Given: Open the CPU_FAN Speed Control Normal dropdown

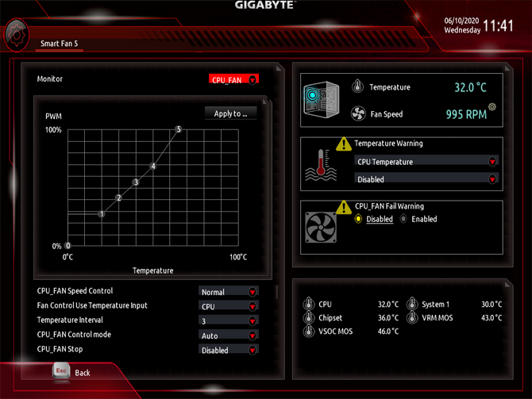Looking at the screenshot, I should pos(229,292).
